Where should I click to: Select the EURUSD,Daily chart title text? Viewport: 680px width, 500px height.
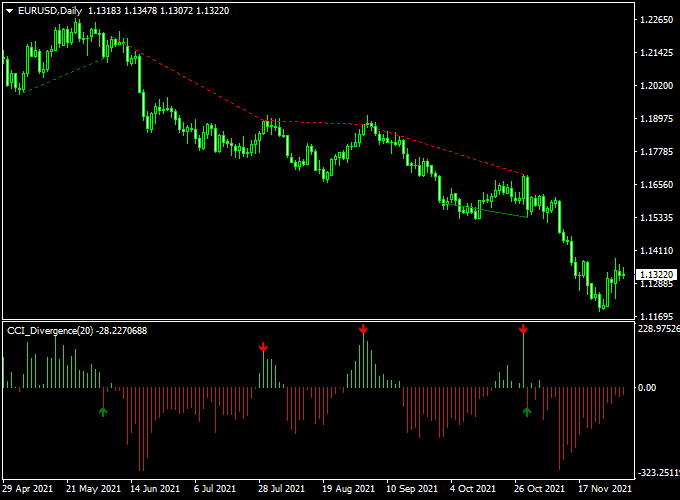pos(50,11)
